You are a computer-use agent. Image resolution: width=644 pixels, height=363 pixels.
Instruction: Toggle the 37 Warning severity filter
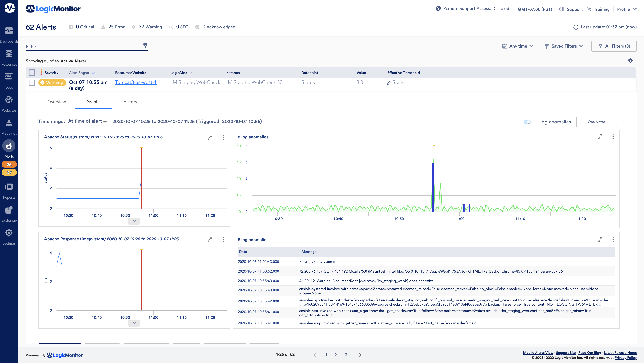[x=147, y=27]
